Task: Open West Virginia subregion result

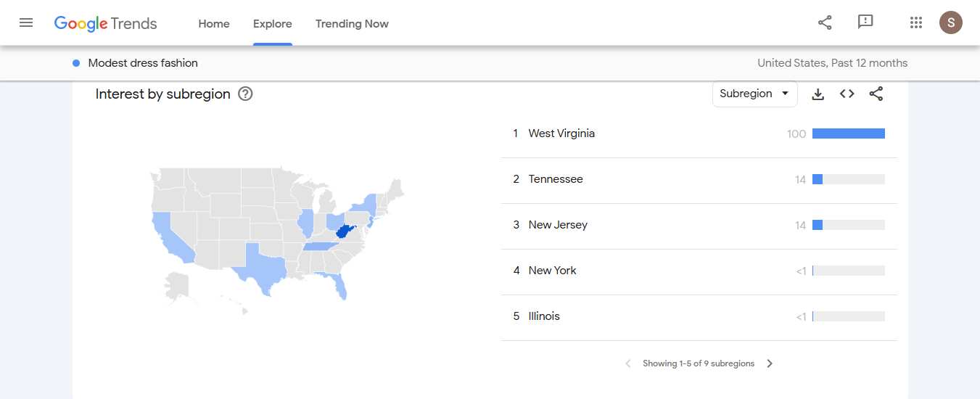Action: 561,133
